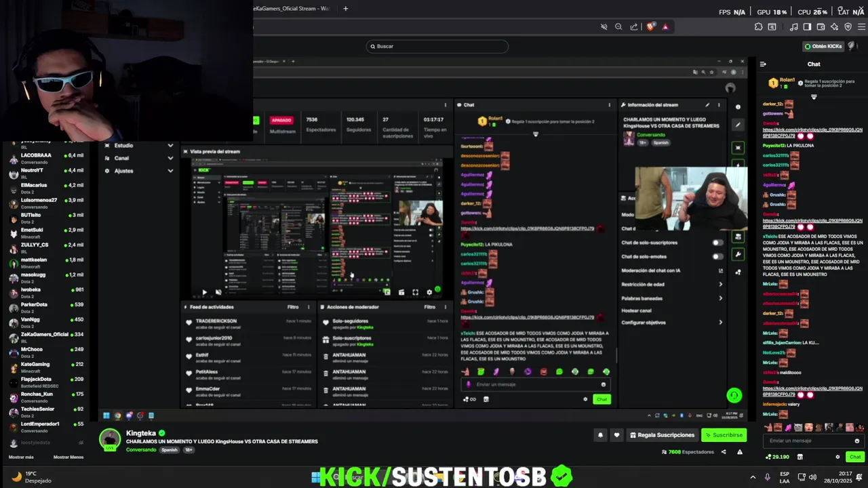Click the pencil icon in dashboard right sidebar
The image size is (868, 488).
[738, 125]
